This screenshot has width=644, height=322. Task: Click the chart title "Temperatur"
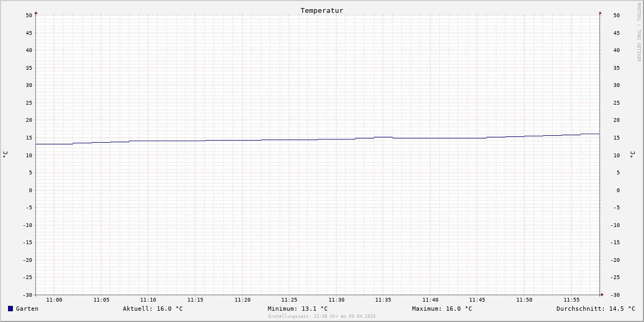click(x=322, y=10)
